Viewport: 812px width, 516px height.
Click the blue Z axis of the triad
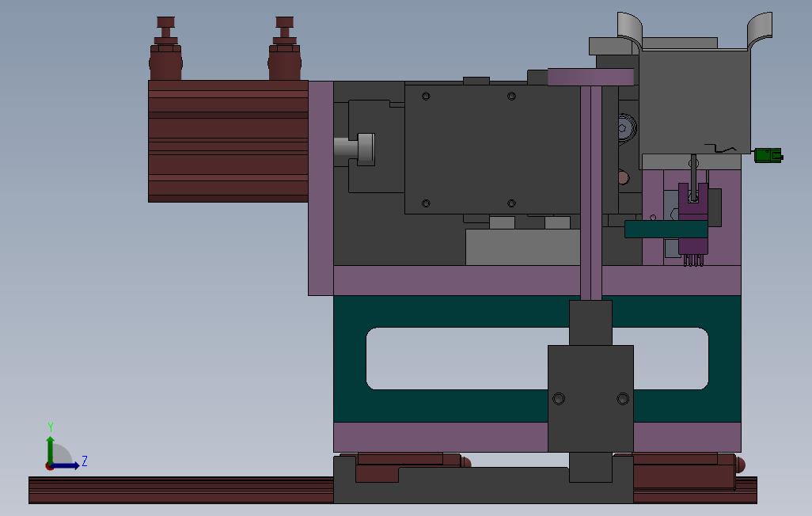coord(66,466)
